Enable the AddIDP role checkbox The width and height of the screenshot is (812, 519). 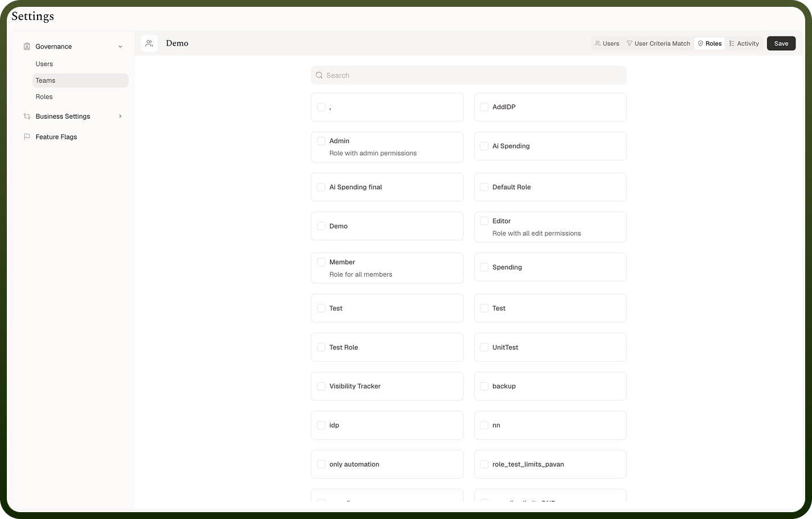(484, 107)
